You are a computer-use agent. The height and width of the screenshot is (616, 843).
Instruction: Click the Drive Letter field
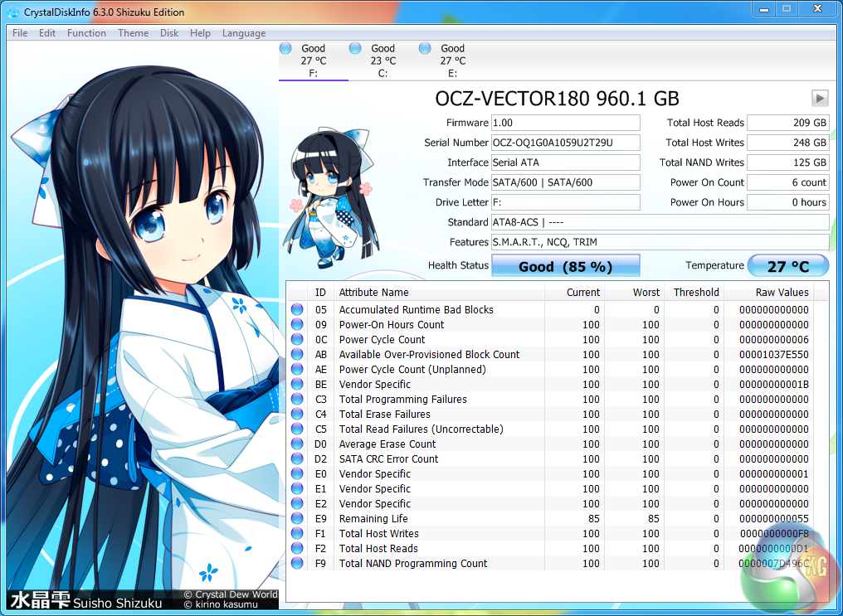pos(566,202)
